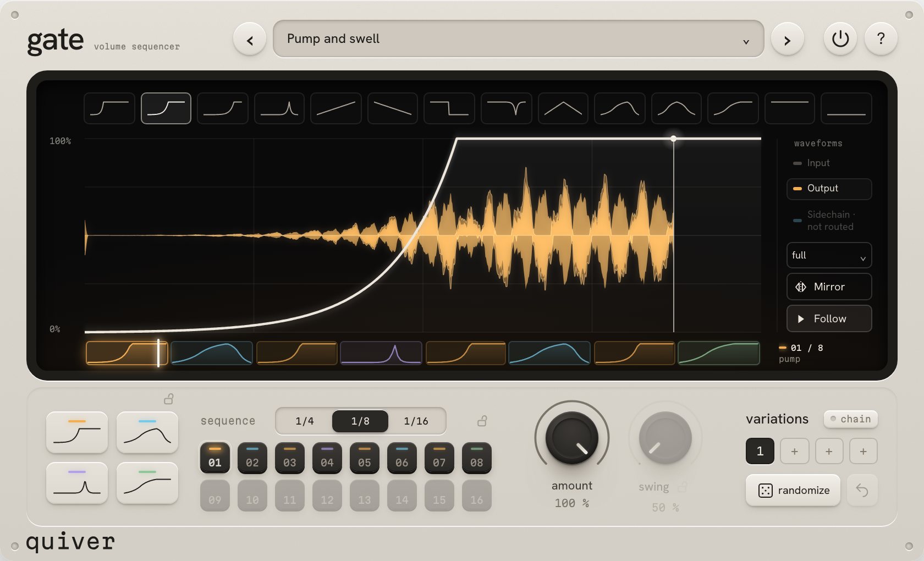Select the spike shape preset
Viewport: 924px width, 561px height.
(279, 108)
